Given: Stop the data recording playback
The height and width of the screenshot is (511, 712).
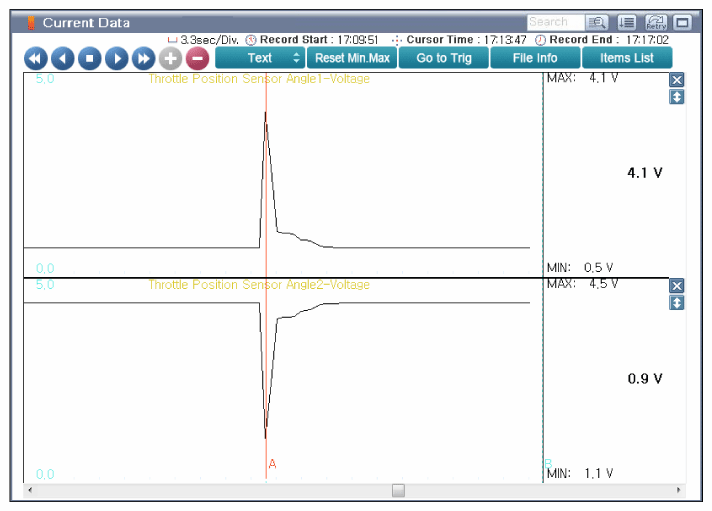Looking at the screenshot, I should 90,58.
